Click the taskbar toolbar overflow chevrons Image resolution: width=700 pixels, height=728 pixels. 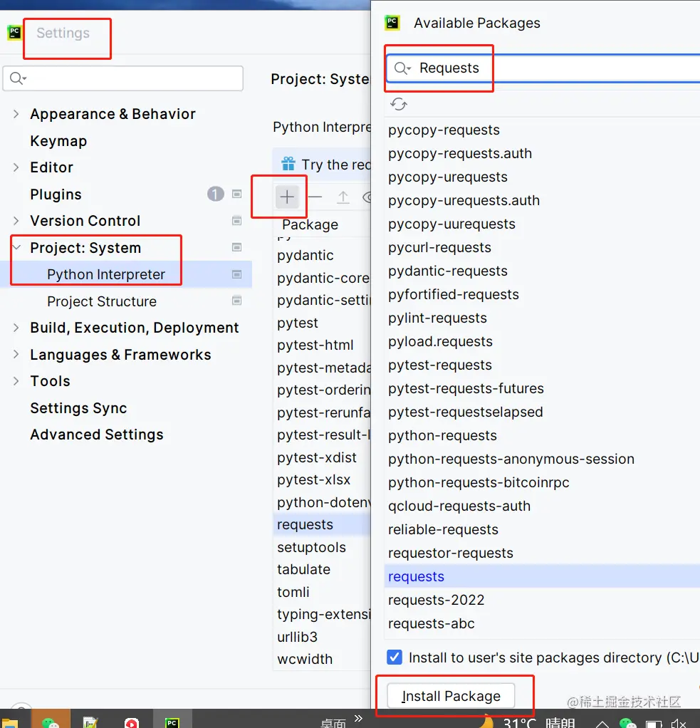pyautogui.click(x=358, y=718)
